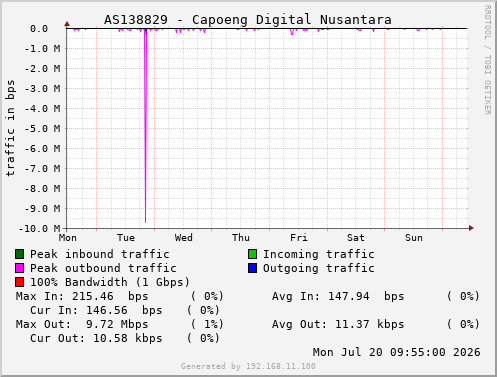Click the -9.0 M y-axis label

(43, 209)
